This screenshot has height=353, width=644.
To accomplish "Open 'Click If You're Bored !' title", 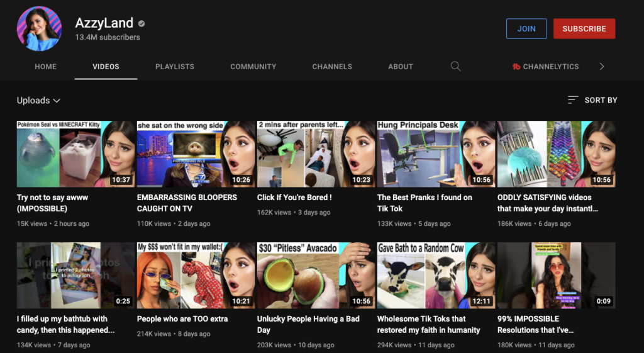I will pyautogui.click(x=294, y=197).
